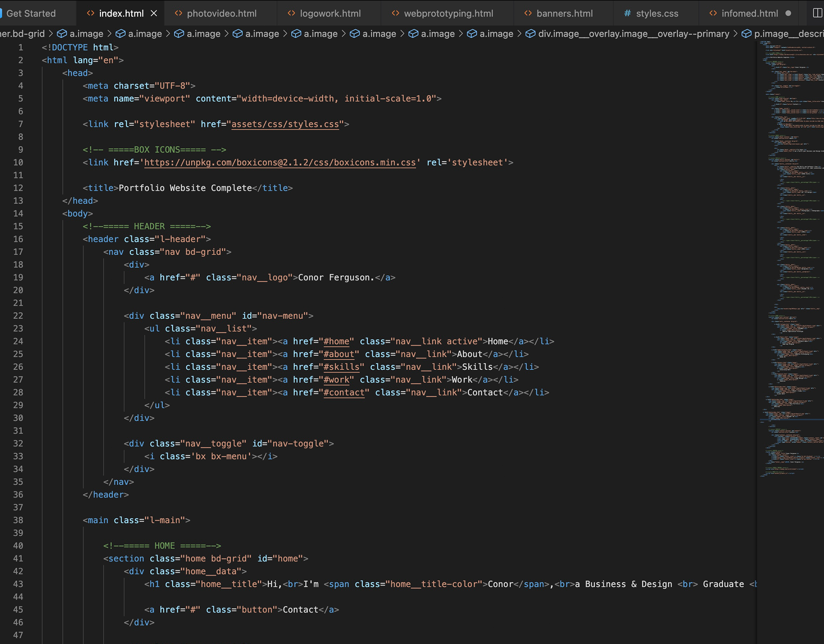Click the symbol icon before the p.image__descri breadcrumb
The height and width of the screenshot is (644, 824).
click(x=747, y=33)
